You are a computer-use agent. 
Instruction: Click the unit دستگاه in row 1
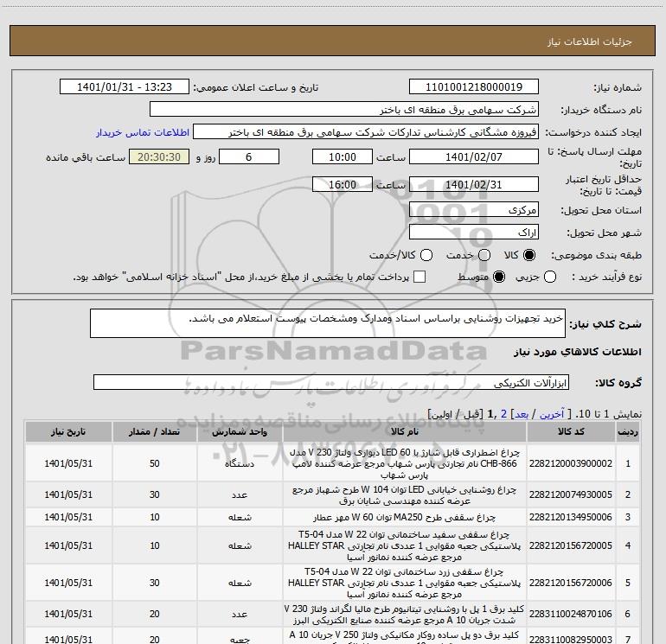pos(240,464)
